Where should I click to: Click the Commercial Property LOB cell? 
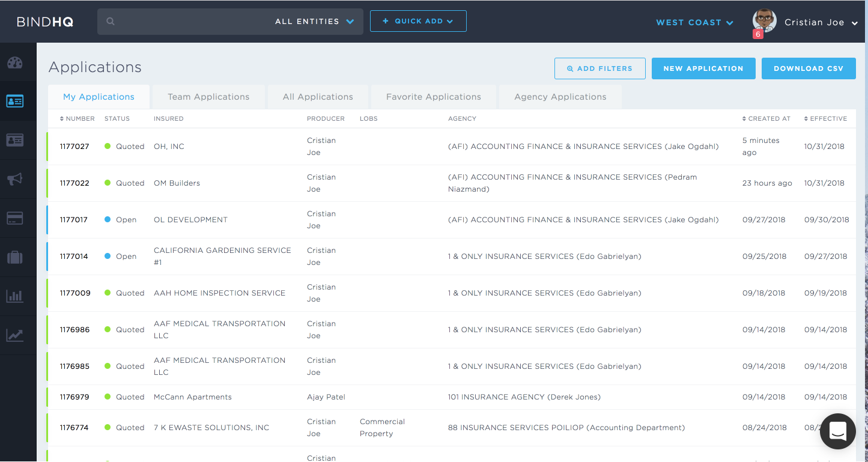tap(382, 428)
